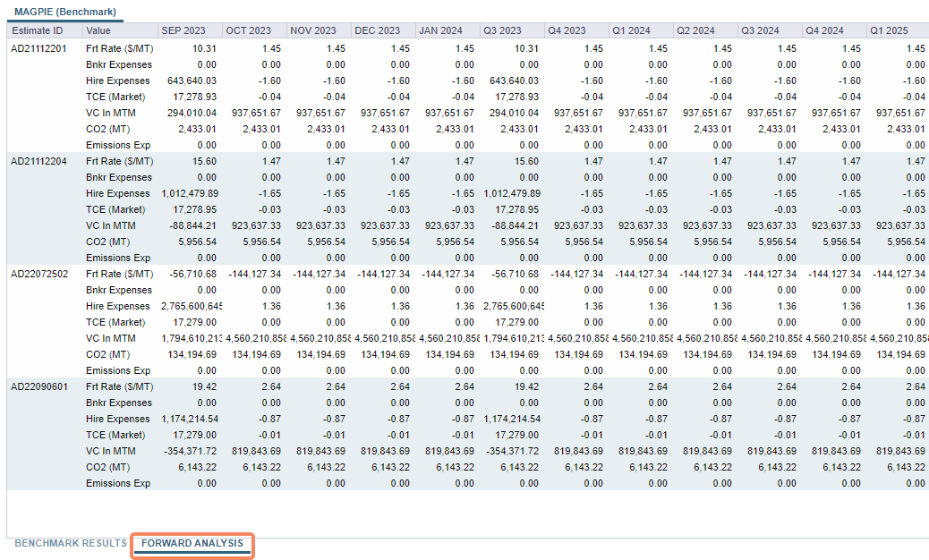Click the Value column header

click(x=101, y=30)
